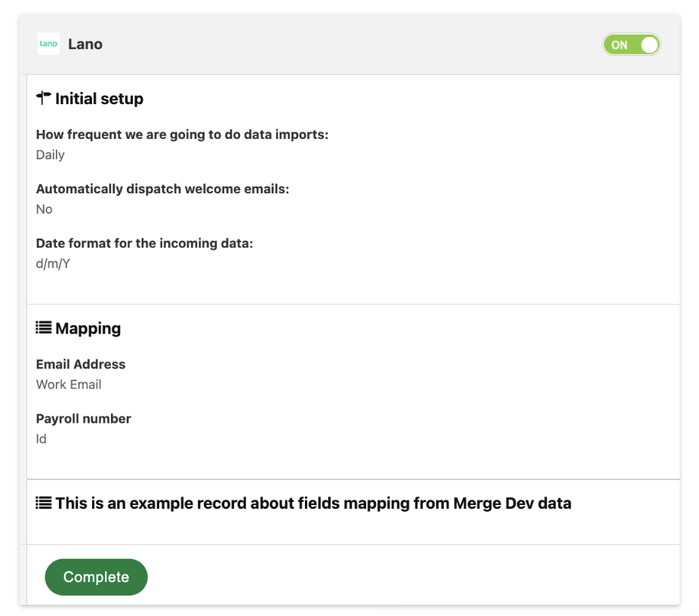
Task: Click the Email Address mapping label
Action: point(81,365)
